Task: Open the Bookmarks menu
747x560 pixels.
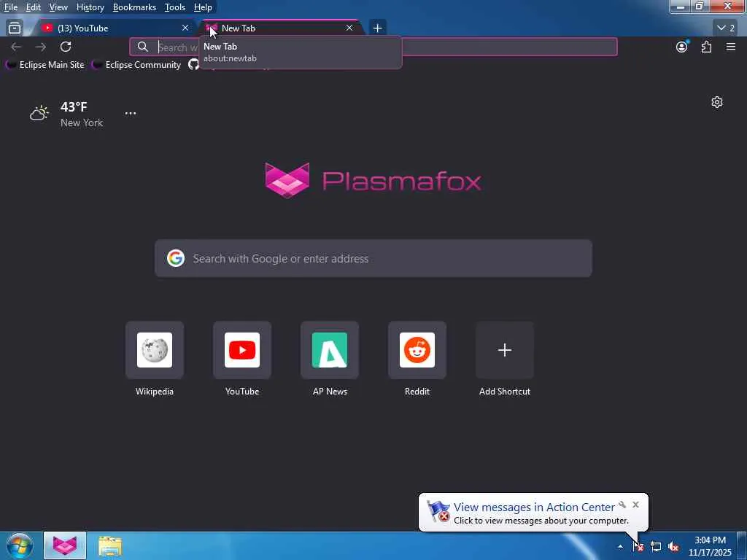Action: 134,7
